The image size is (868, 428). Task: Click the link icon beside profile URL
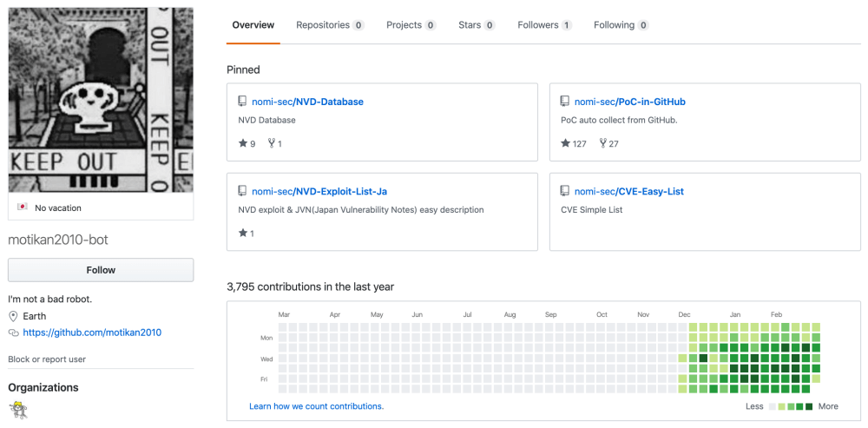pyautogui.click(x=13, y=333)
